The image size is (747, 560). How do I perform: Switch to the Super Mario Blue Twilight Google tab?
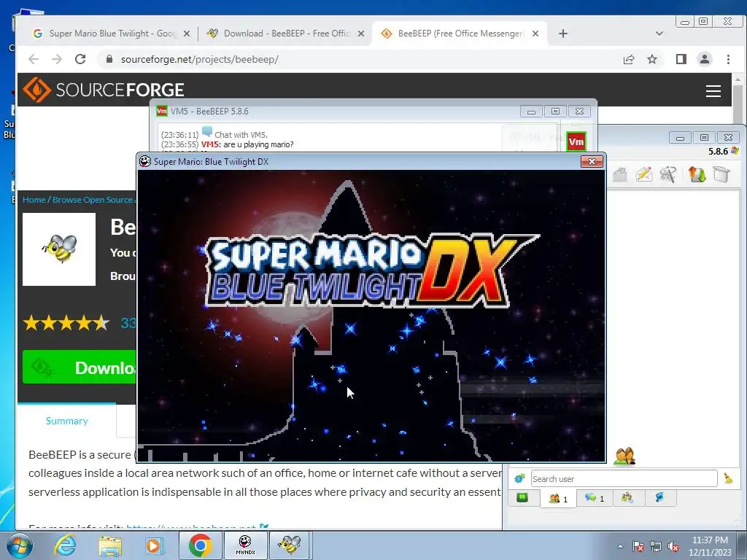[111, 34]
